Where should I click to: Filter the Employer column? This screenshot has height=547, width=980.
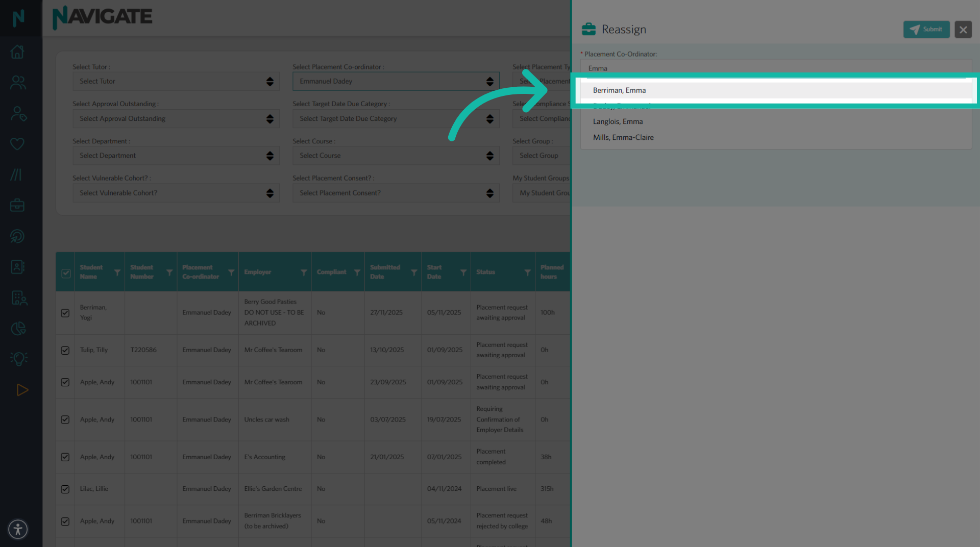(x=304, y=272)
